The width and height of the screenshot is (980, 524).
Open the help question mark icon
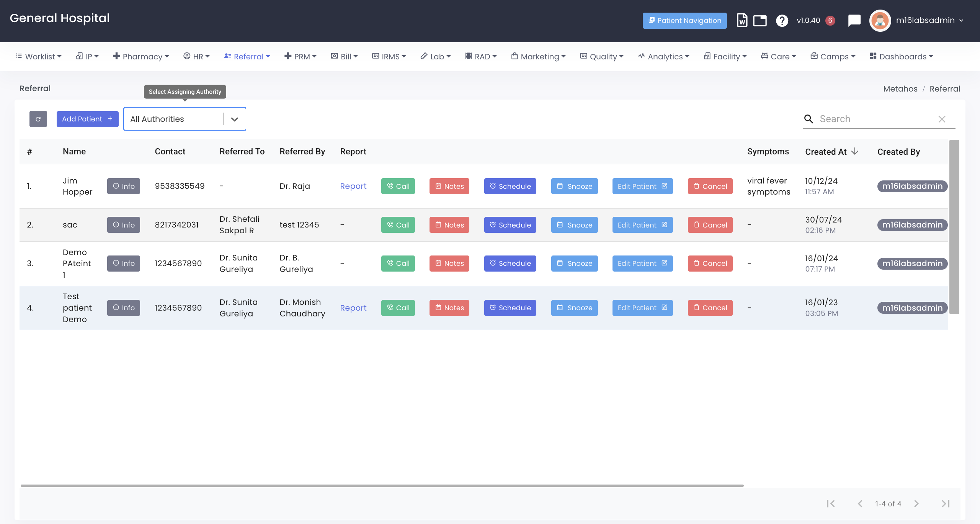(782, 20)
